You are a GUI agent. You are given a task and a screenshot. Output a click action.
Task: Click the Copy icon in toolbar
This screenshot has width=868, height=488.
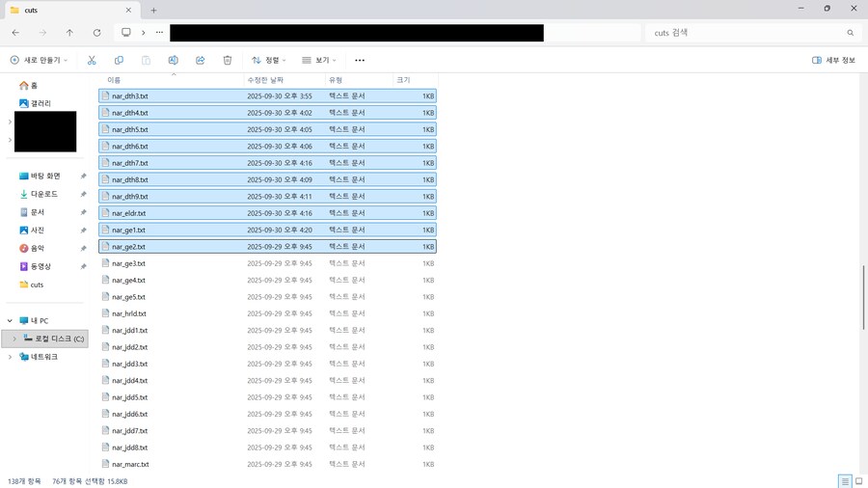(119, 60)
